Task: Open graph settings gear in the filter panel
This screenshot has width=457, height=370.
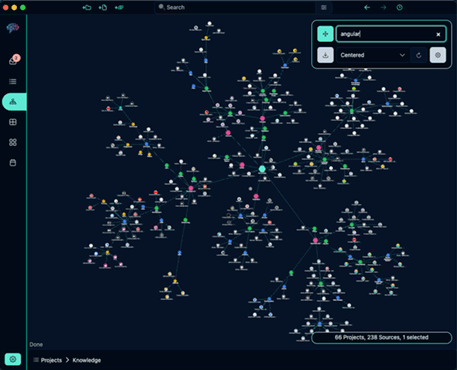Action: click(x=438, y=55)
